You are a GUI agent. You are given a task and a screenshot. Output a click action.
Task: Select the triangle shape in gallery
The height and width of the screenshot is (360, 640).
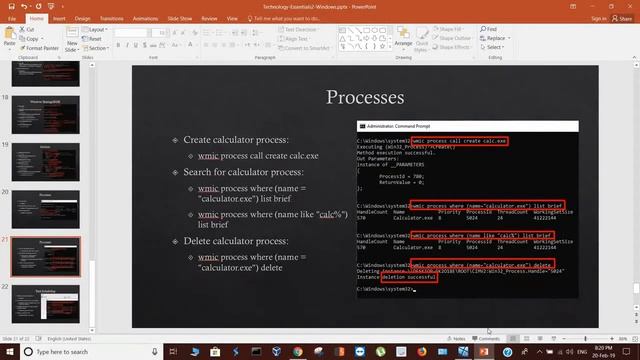coord(342,38)
